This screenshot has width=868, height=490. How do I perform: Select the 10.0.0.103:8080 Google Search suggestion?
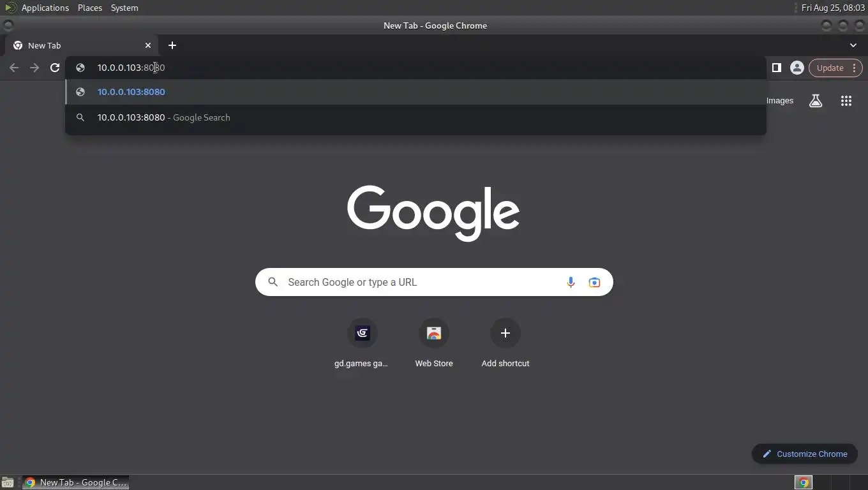click(x=415, y=117)
